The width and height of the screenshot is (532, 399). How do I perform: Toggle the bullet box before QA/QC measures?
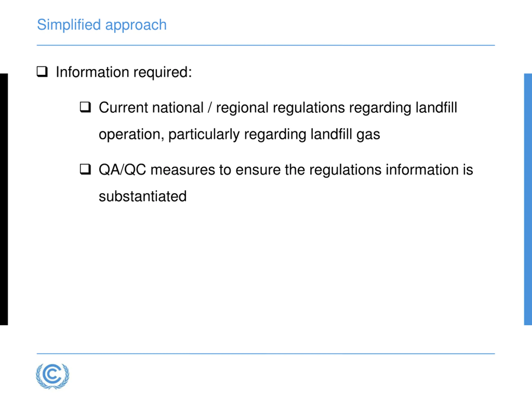[85, 169]
